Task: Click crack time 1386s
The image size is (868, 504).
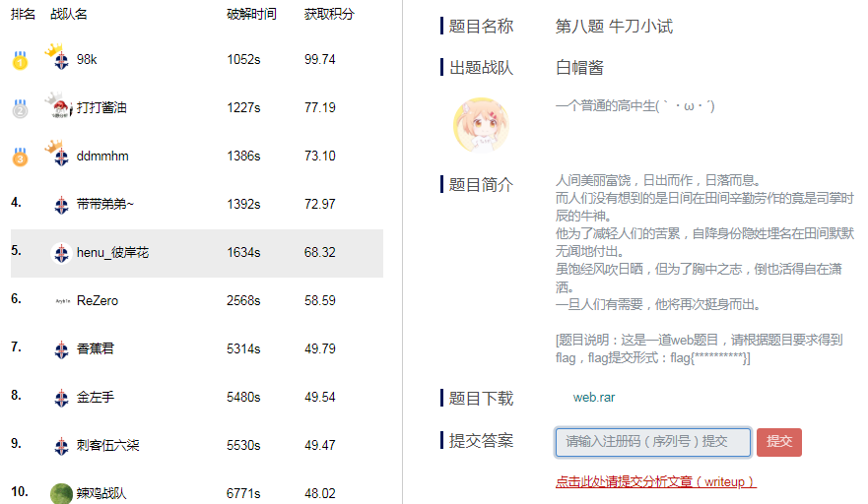Action: [243, 156]
